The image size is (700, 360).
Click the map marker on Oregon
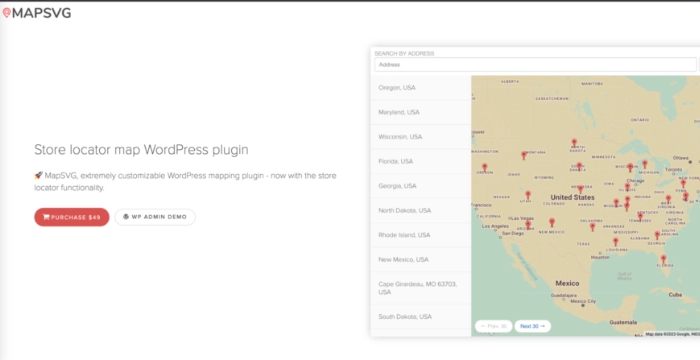484,168
